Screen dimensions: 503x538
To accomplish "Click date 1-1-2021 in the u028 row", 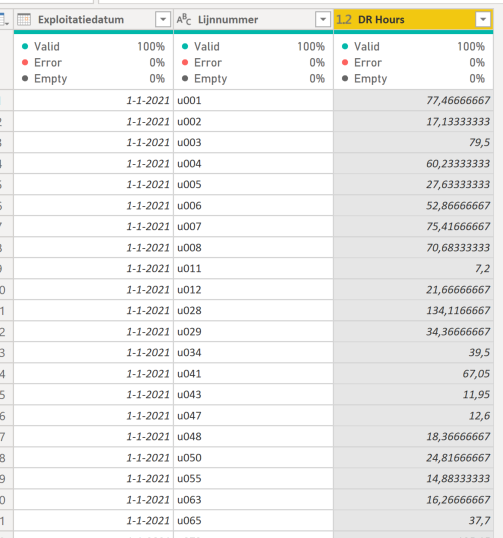I will click(x=93, y=311).
